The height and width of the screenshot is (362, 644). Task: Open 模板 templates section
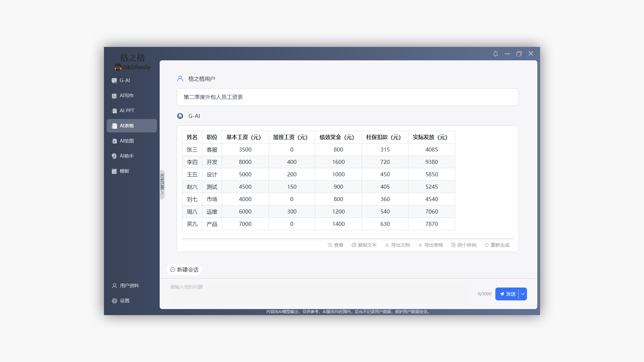pos(124,171)
